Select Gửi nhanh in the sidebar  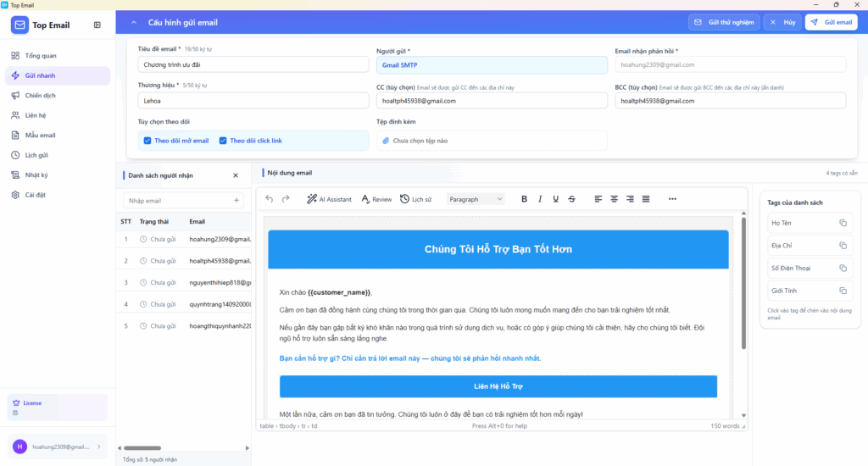(58, 75)
